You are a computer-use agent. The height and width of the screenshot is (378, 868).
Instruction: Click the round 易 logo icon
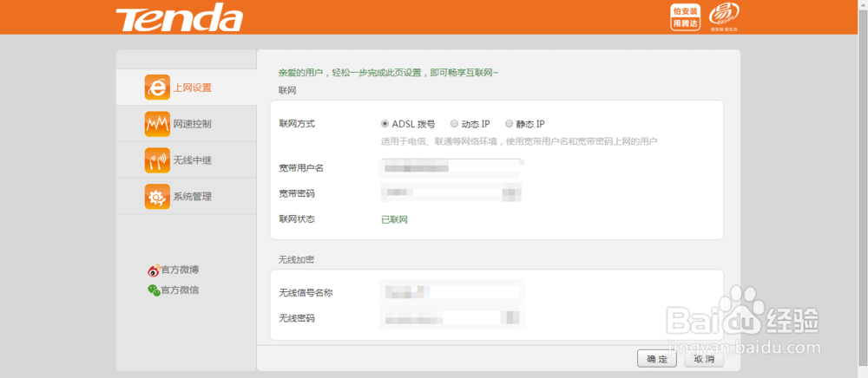click(x=725, y=15)
